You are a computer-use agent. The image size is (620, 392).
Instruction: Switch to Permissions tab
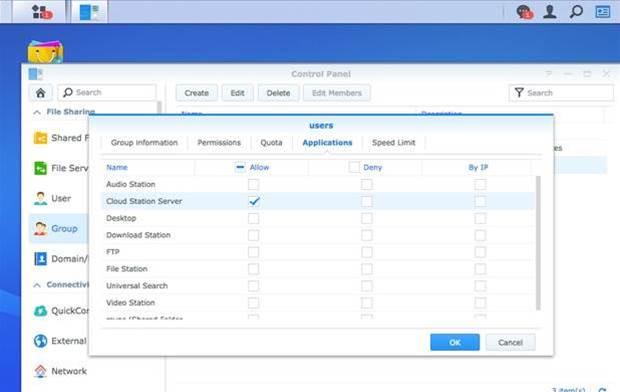point(219,142)
